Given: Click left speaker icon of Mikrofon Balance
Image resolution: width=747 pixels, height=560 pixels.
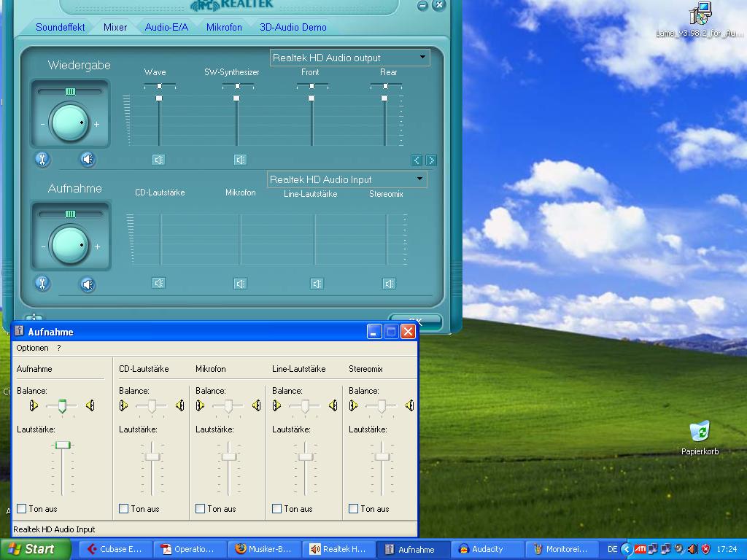Looking at the screenshot, I should tap(200, 405).
